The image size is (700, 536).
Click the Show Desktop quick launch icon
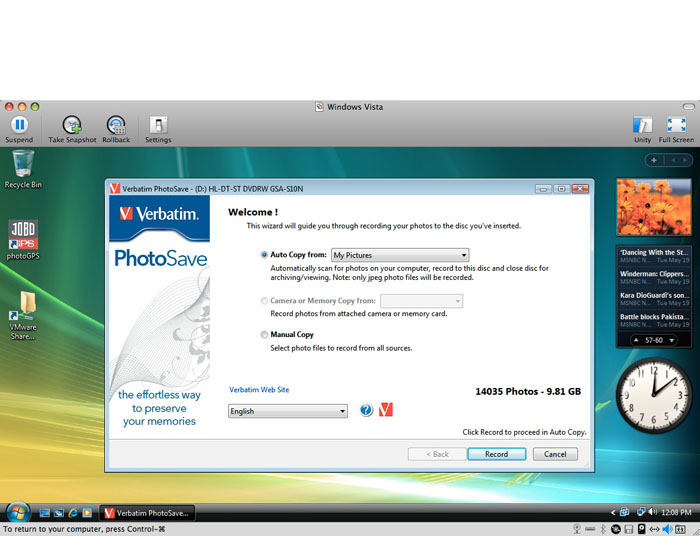(x=45, y=513)
